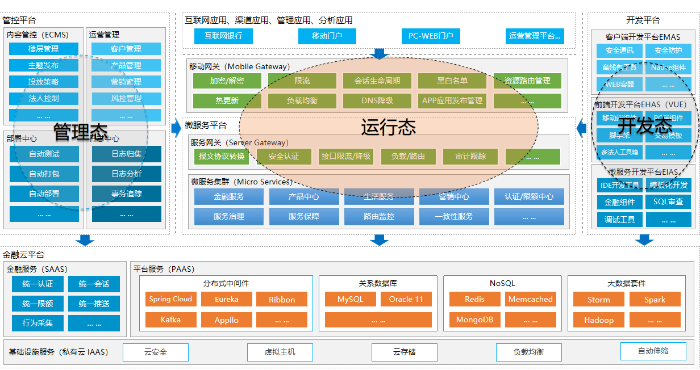Click the Redis NoSQL block
This screenshot has width=700, height=370.
point(475,299)
